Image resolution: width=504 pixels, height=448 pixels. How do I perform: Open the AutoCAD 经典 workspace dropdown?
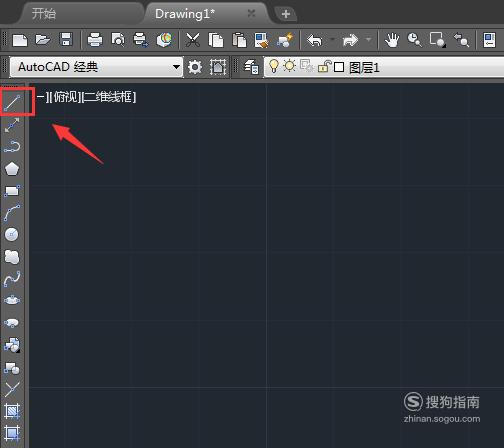[176, 67]
